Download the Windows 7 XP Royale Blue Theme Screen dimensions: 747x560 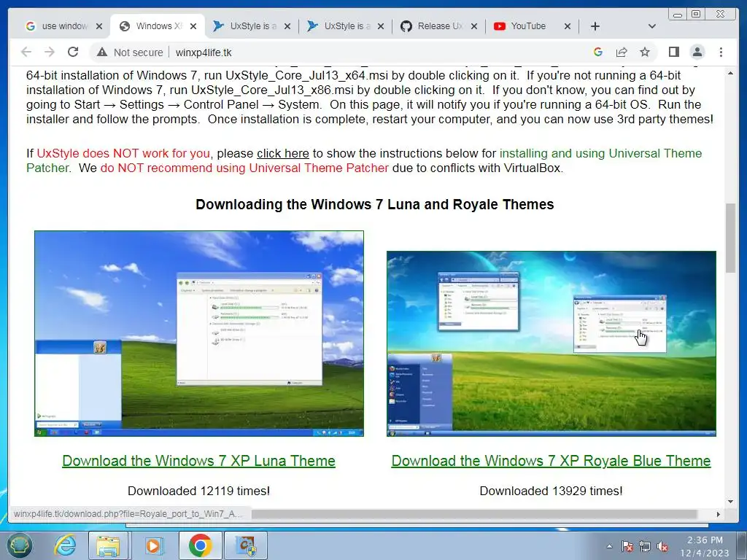[551, 461]
